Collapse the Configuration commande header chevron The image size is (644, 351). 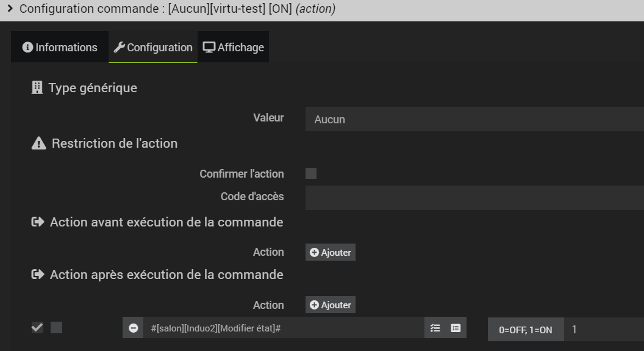click(10, 9)
